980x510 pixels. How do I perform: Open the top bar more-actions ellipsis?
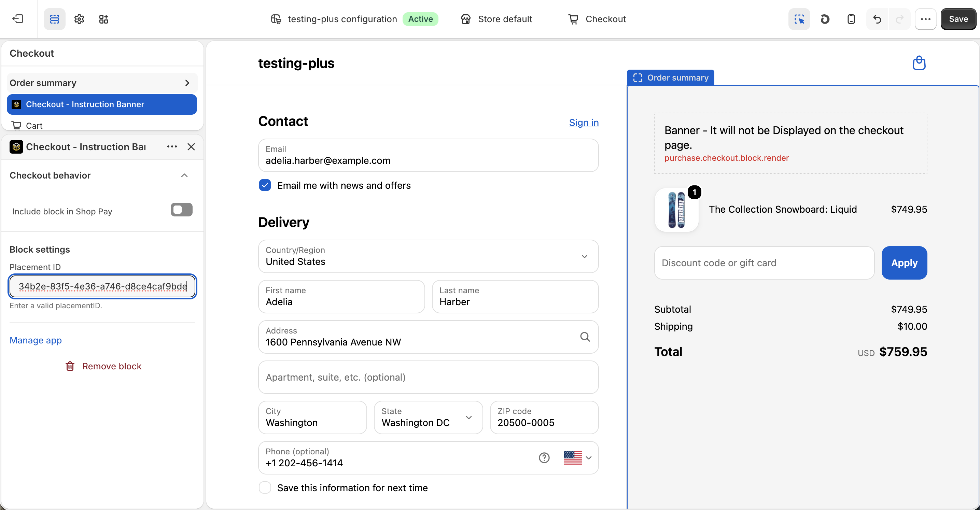925,19
